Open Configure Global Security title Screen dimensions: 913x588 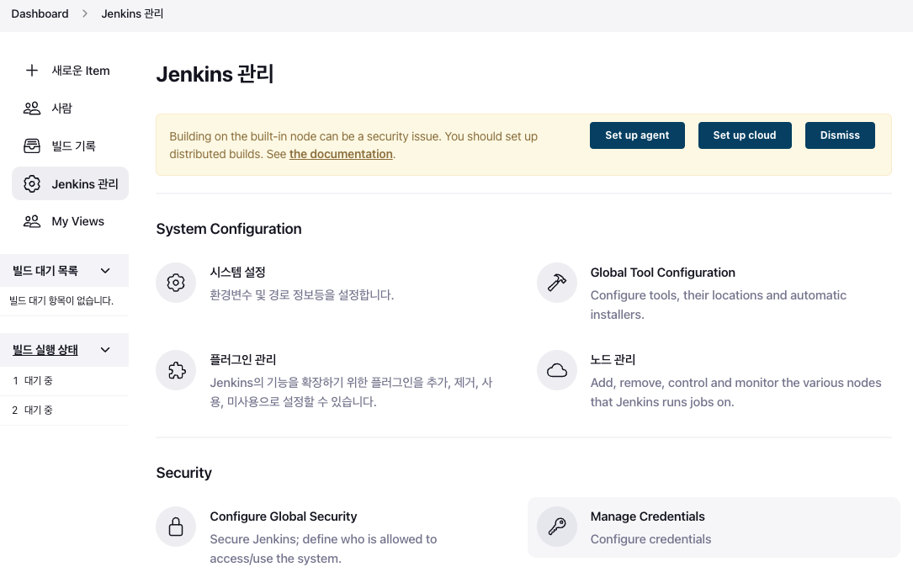coord(283,516)
